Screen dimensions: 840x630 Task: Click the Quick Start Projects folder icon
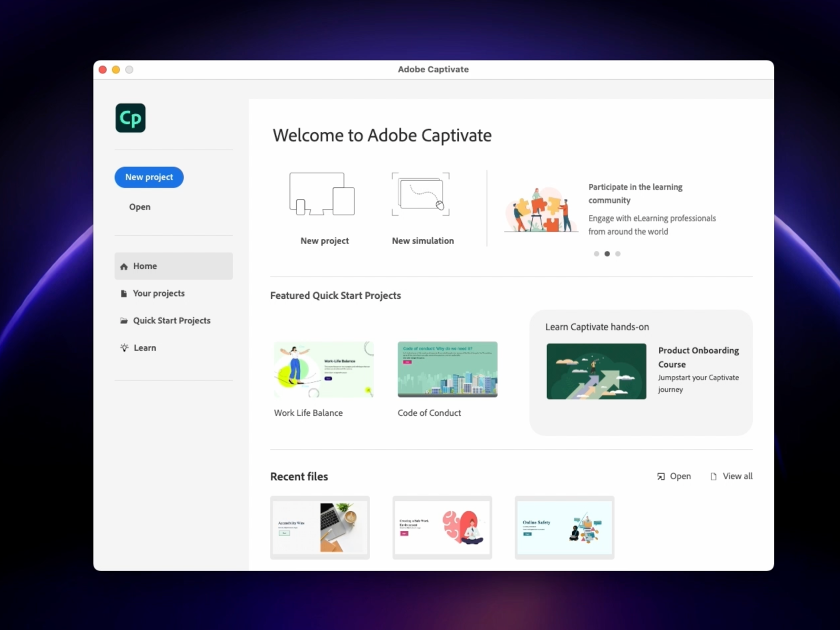[x=124, y=321]
